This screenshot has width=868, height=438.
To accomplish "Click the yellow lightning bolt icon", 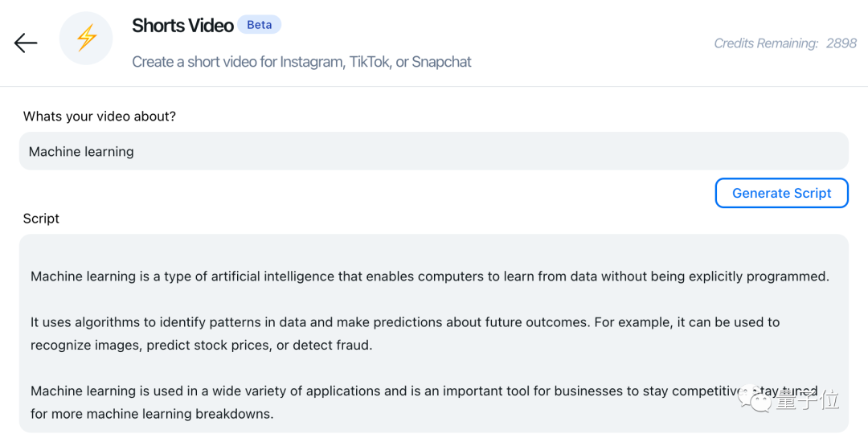I will coord(86,39).
